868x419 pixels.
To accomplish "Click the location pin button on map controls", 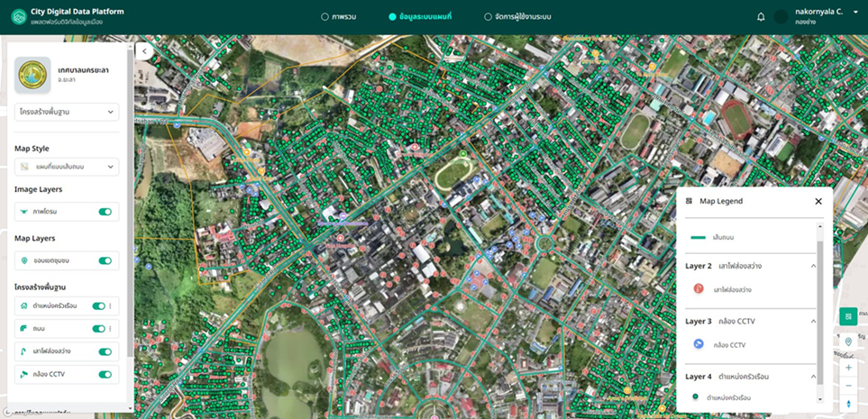I will click(847, 342).
